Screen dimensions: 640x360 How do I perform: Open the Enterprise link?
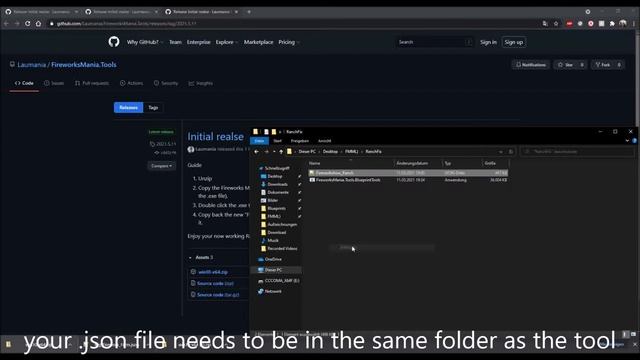tap(199, 42)
